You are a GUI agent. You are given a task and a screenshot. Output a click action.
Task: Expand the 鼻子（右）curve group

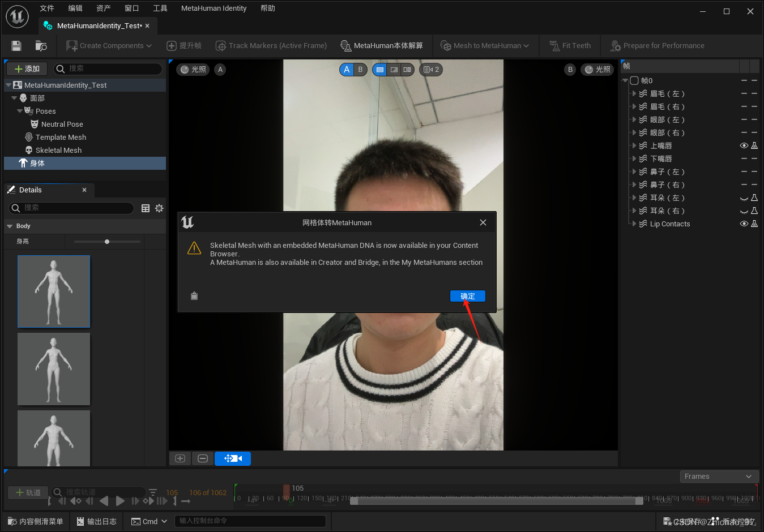coord(634,185)
